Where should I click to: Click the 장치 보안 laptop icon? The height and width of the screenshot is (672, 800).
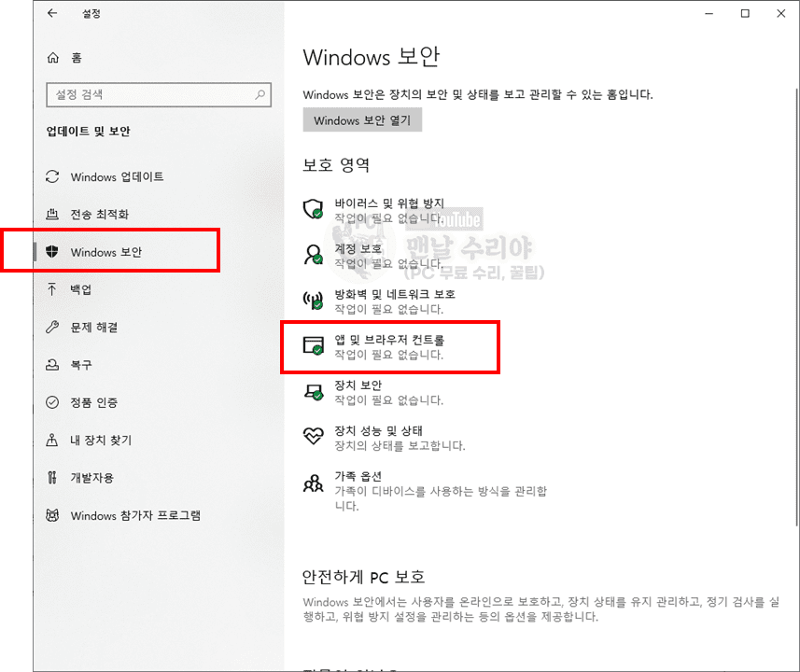point(314,392)
